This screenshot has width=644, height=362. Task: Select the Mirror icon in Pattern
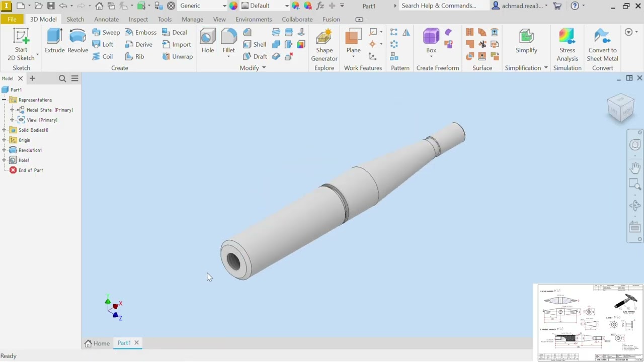point(406,32)
